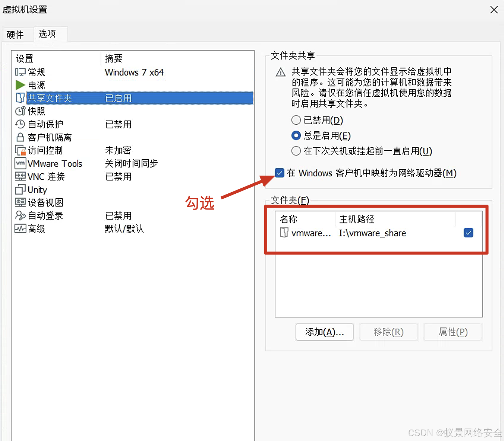The height and width of the screenshot is (441, 504).
Task: Click the Windows 7 x64 summary text
Action: (134, 72)
